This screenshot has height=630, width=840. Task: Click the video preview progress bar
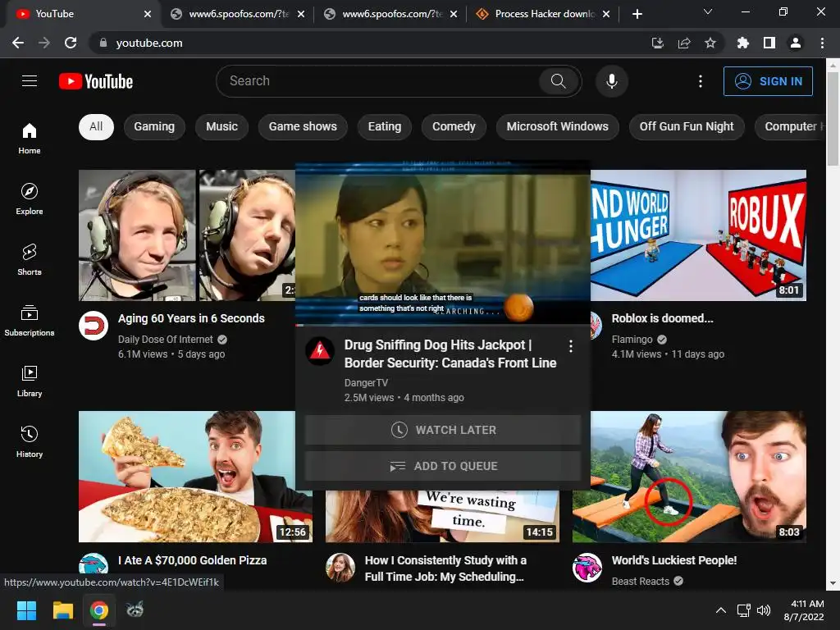(442, 325)
